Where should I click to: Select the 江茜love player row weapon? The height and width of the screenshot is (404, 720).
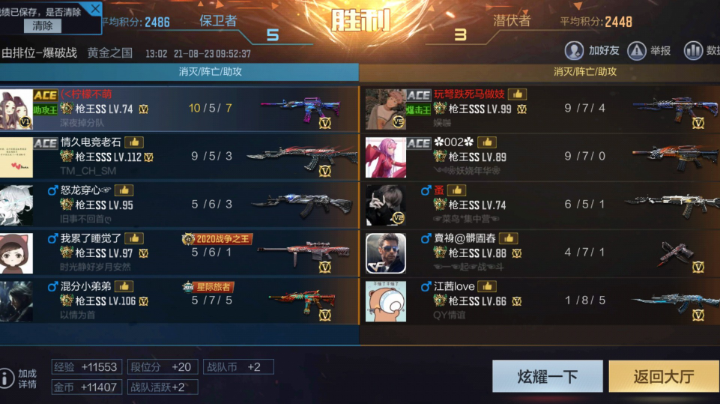[x=675, y=303]
